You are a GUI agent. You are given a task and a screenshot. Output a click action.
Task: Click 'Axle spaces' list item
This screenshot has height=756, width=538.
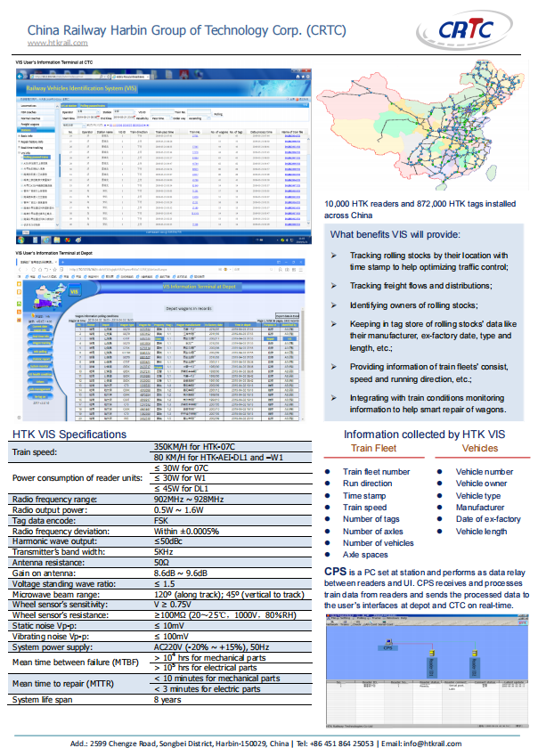click(365, 555)
